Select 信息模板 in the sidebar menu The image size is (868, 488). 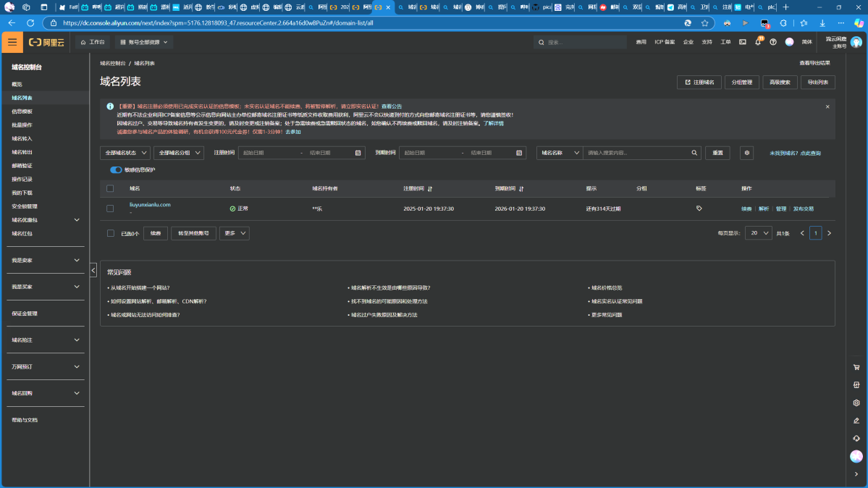(22, 112)
